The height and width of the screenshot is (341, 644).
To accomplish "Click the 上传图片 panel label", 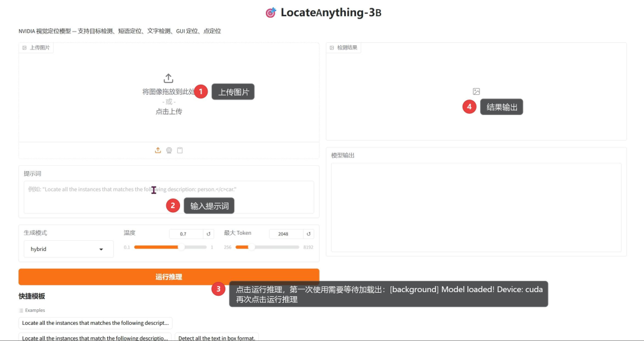I will (x=40, y=48).
